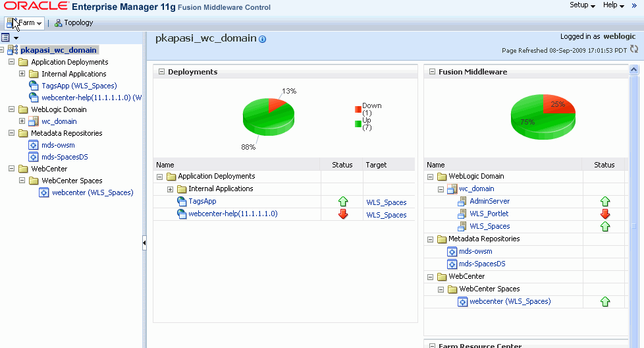Click the Target column header in Deployments table
Image resolution: width=644 pixels, height=348 pixels.
376,165
